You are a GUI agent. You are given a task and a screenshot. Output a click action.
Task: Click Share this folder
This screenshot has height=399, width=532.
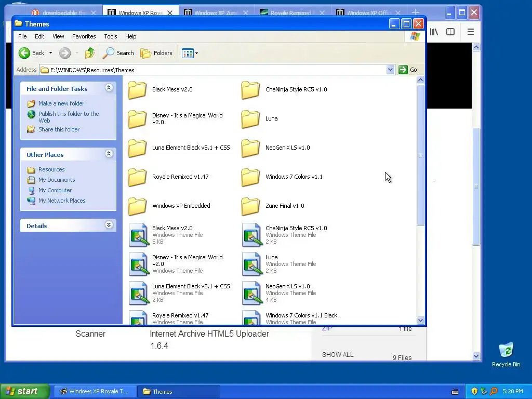click(x=59, y=129)
